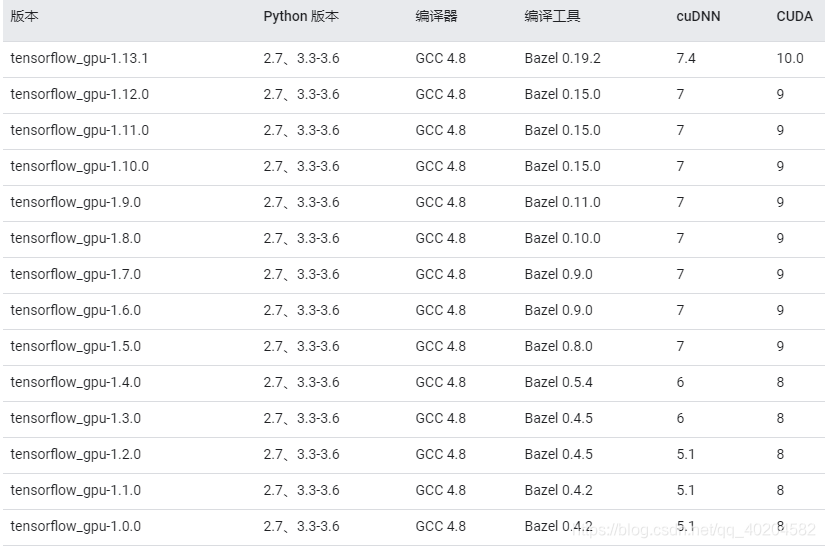Select the tensorflow_gpu-1.4.0 cell
The height and width of the screenshot is (548, 825).
(75, 382)
